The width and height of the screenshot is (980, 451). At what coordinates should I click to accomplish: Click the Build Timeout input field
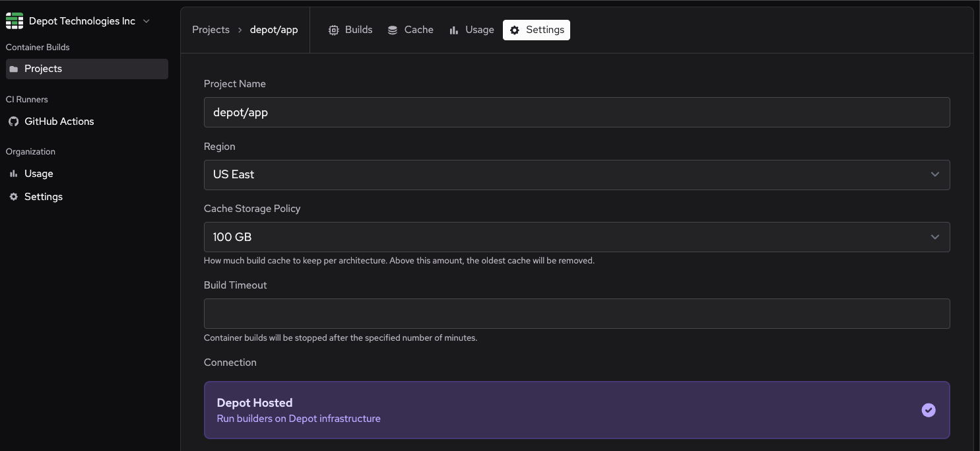tap(576, 314)
